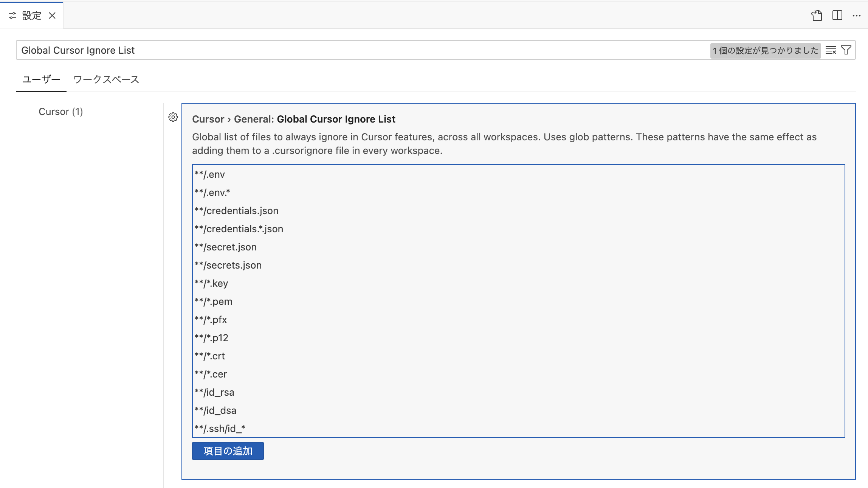Select the **/secrets.json list entry
This screenshot has width=868, height=488.
(x=228, y=265)
